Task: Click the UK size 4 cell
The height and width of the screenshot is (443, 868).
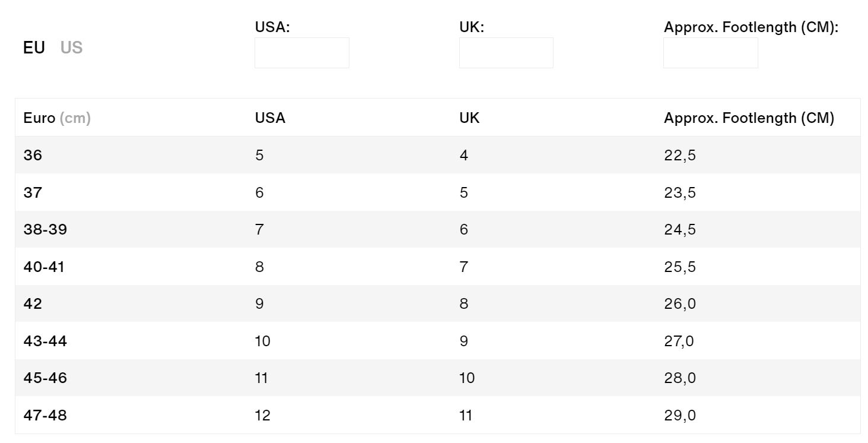Action: [x=464, y=155]
